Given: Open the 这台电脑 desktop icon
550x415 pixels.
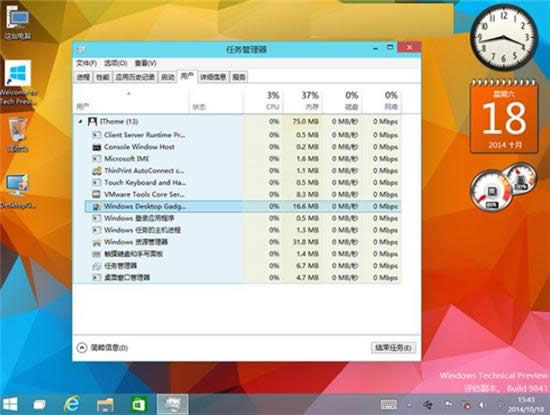Looking at the screenshot, I should [x=18, y=22].
